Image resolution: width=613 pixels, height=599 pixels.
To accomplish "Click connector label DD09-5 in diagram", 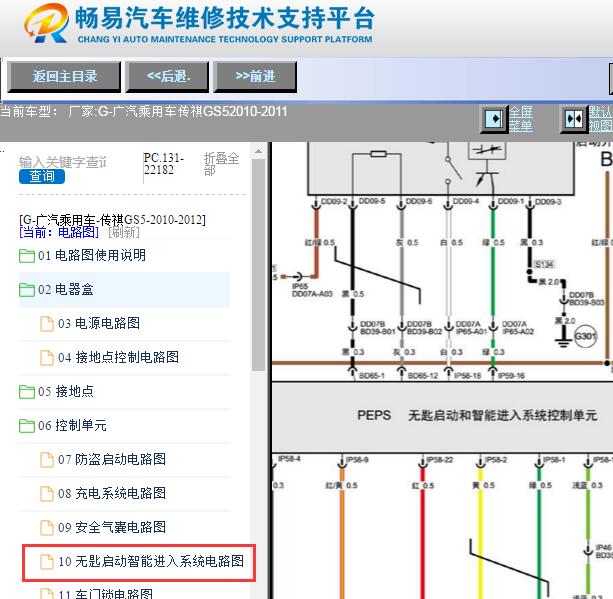I will pyautogui.click(x=372, y=201).
